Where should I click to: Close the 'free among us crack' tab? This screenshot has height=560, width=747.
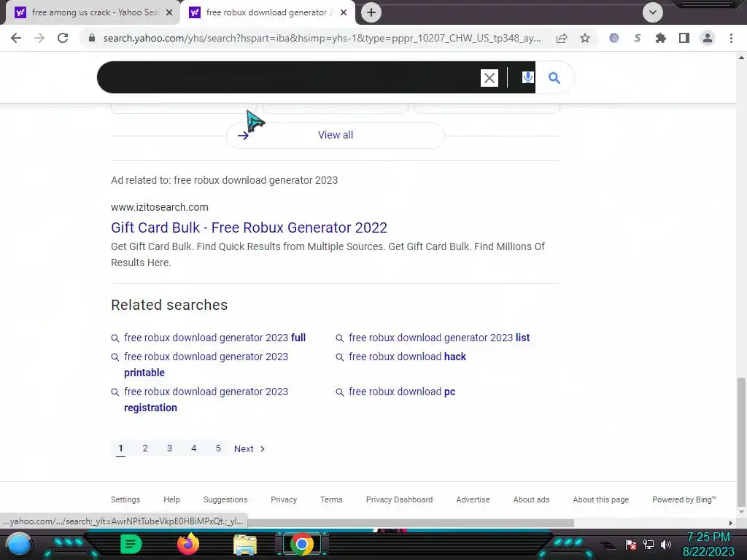pyautogui.click(x=169, y=13)
